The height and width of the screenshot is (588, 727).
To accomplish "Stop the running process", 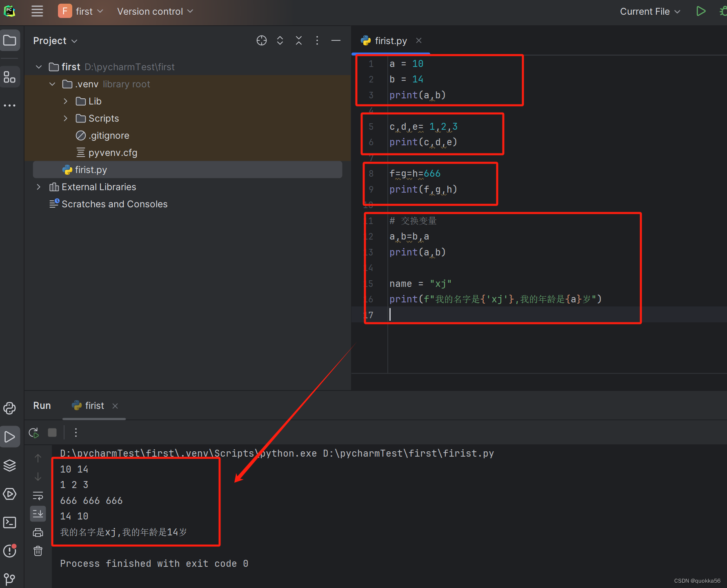I will coord(52,433).
